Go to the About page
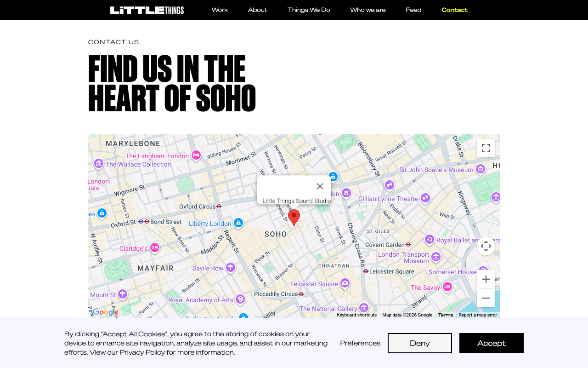The height and width of the screenshot is (368, 588). tap(258, 10)
